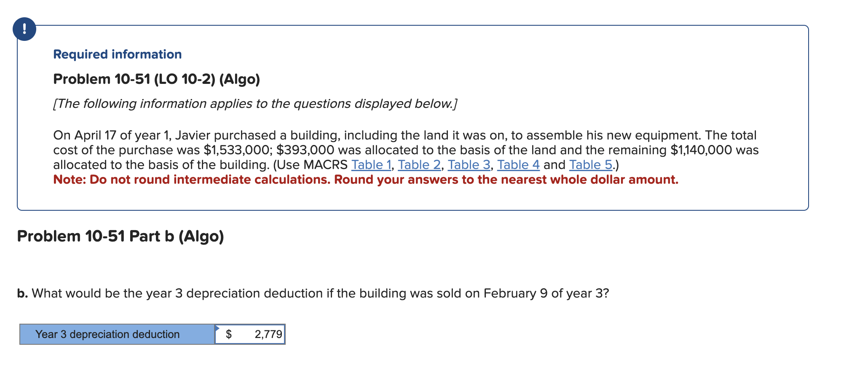Open the MACRS Table 1 link
868x381 pixels.
point(371,165)
